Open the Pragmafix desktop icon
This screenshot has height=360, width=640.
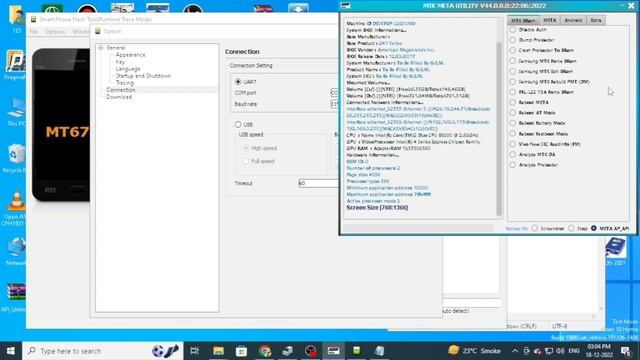point(15,65)
